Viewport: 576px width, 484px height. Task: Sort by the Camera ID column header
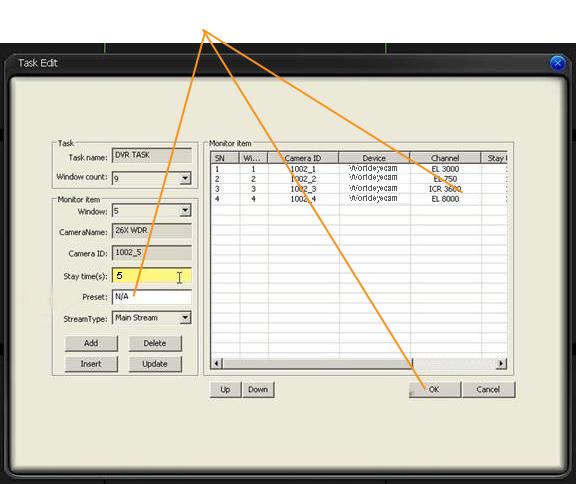[x=303, y=158]
